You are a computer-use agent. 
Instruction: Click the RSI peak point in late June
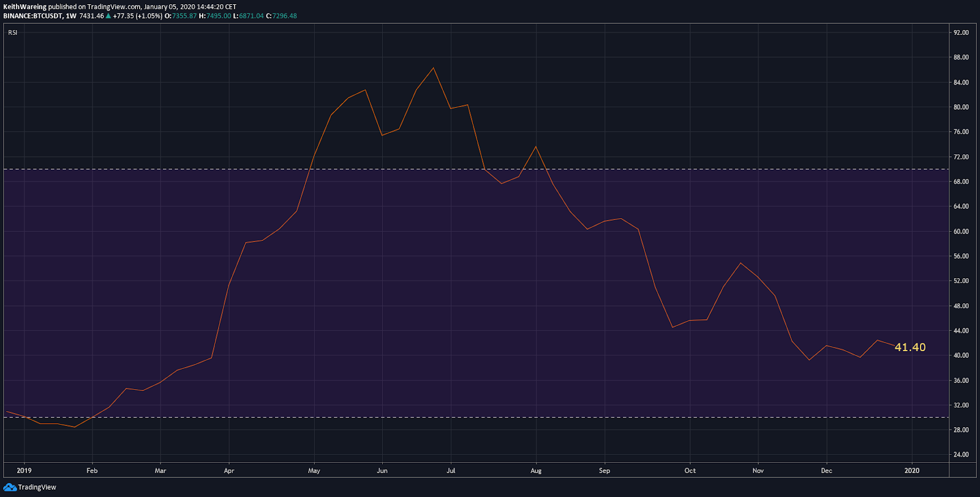point(434,68)
